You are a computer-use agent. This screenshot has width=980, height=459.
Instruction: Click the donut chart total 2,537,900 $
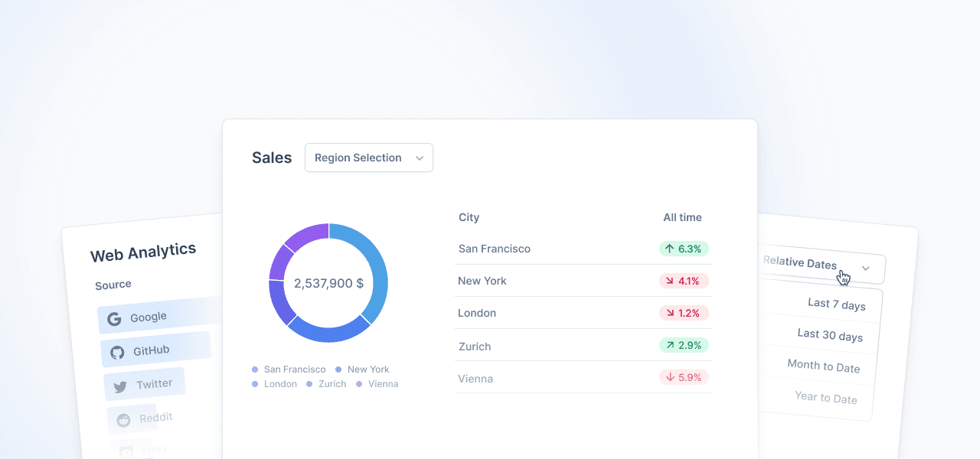pos(328,283)
